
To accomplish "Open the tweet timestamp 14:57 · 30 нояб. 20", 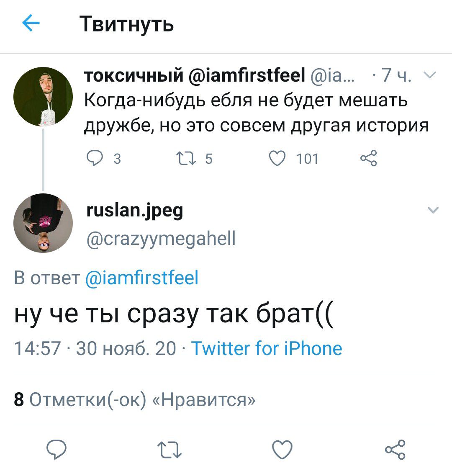I will tap(95, 348).
